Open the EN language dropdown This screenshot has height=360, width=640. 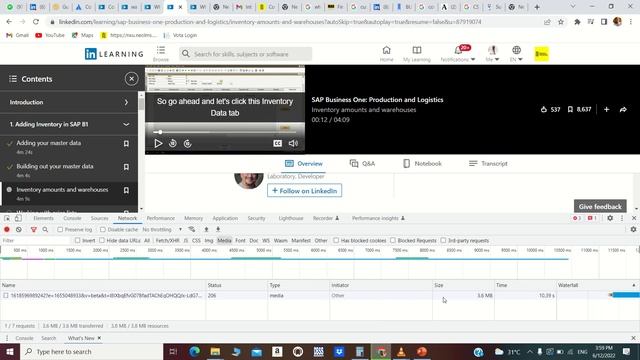[x=516, y=53]
